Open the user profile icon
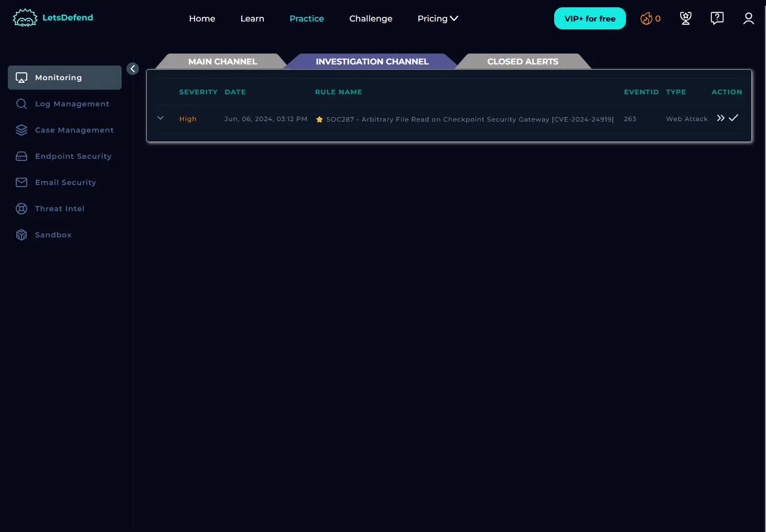This screenshot has height=532, width=766. tap(748, 18)
